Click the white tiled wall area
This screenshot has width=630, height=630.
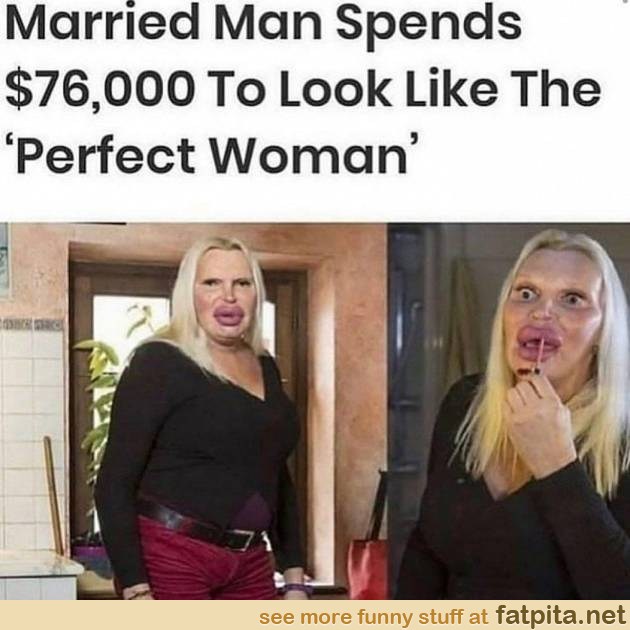coord(32,438)
